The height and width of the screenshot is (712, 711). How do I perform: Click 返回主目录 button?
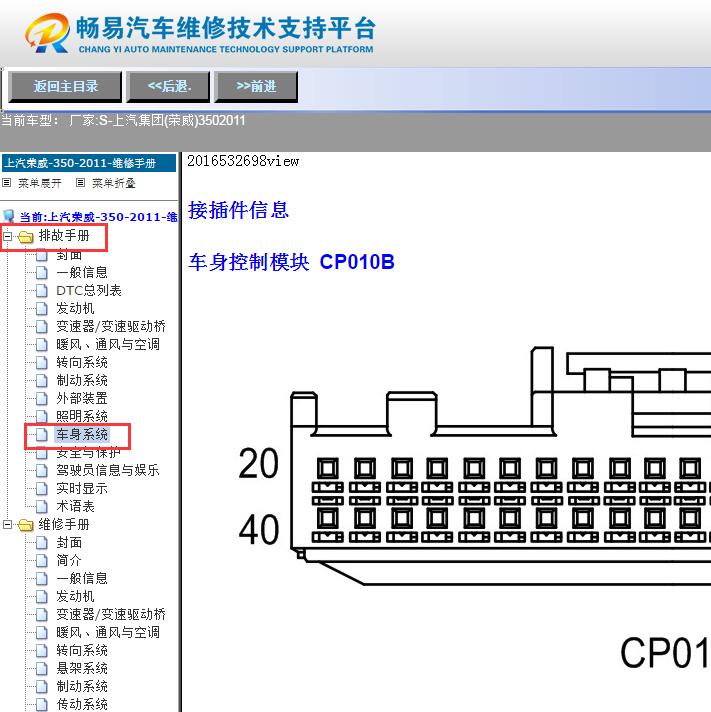click(65, 86)
